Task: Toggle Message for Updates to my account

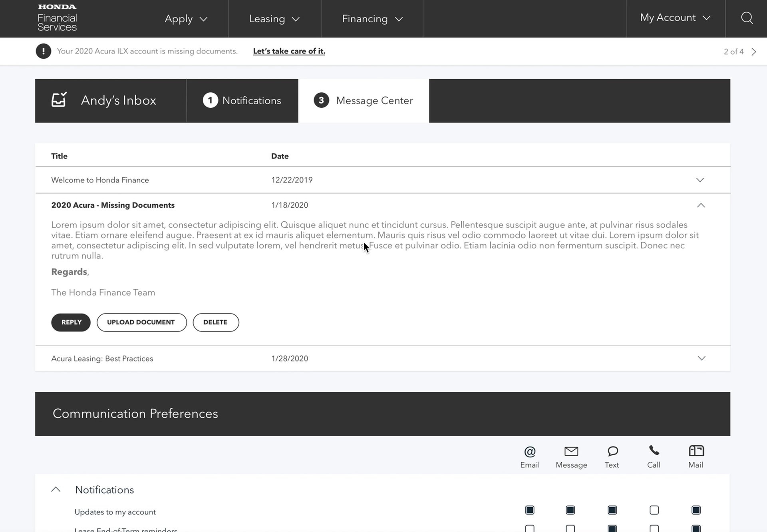Action: [570, 510]
